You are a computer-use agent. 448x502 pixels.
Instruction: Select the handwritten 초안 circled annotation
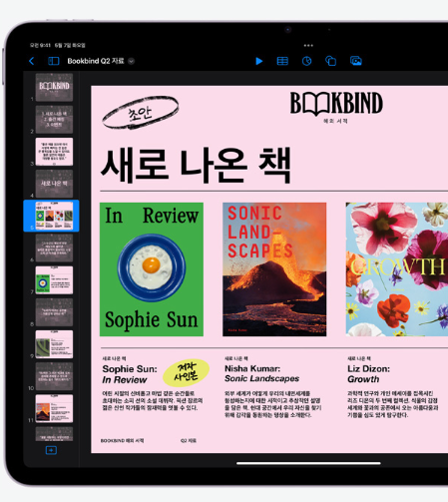point(140,113)
